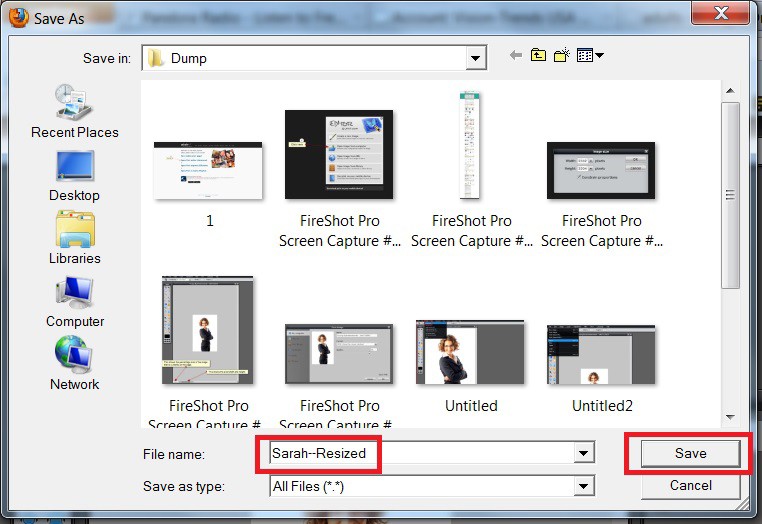Screen dimensions: 762x524
Task: Open the File name dropdown arrow
Action: pyautogui.click(x=584, y=454)
